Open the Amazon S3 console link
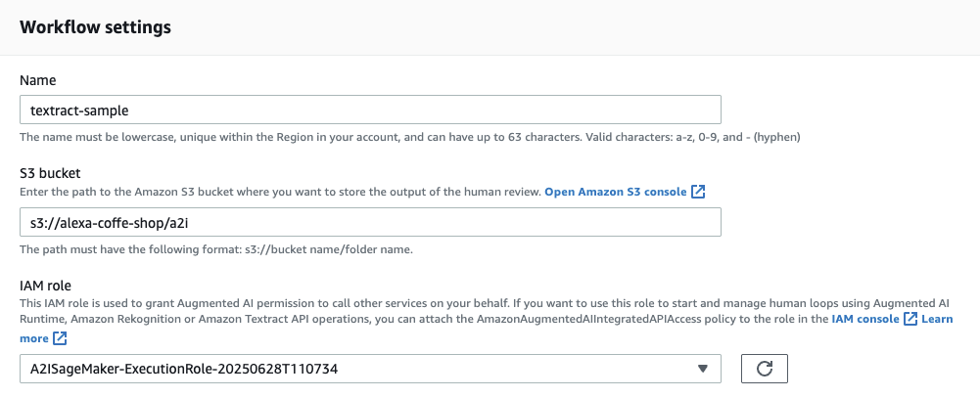This screenshot has width=980, height=398. point(616,192)
